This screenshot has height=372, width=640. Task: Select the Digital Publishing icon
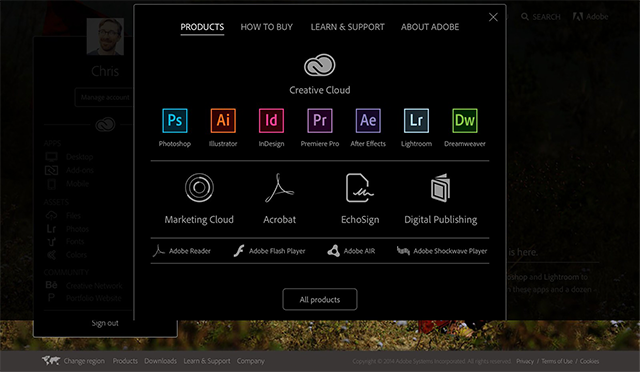click(x=440, y=188)
